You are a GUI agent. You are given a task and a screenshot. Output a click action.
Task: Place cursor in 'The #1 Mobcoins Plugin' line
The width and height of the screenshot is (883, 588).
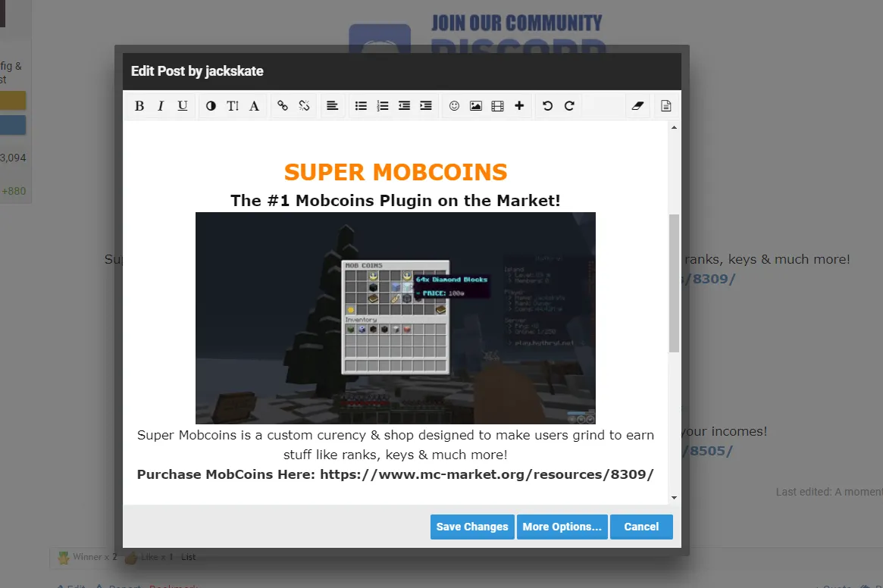(x=396, y=201)
